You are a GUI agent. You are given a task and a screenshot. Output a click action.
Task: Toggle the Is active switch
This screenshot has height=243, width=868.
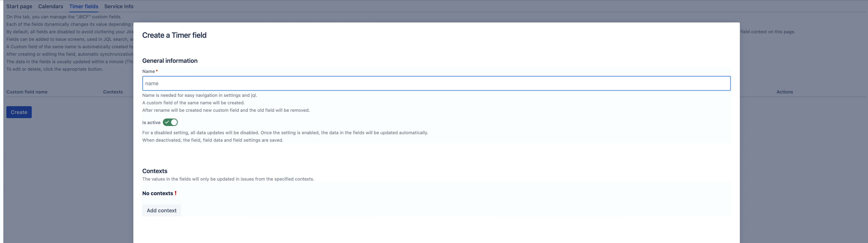[x=170, y=122]
